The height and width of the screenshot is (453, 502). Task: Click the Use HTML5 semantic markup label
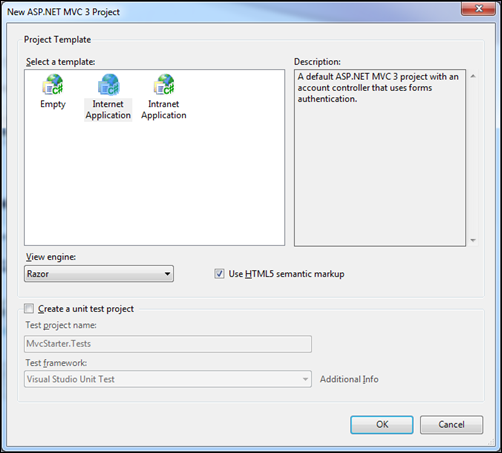[286, 274]
